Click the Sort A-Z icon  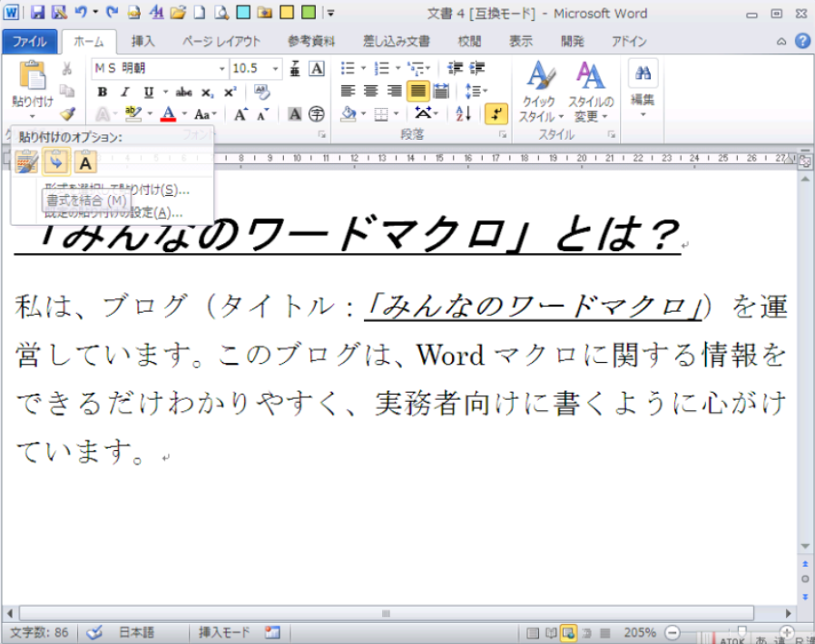click(463, 113)
